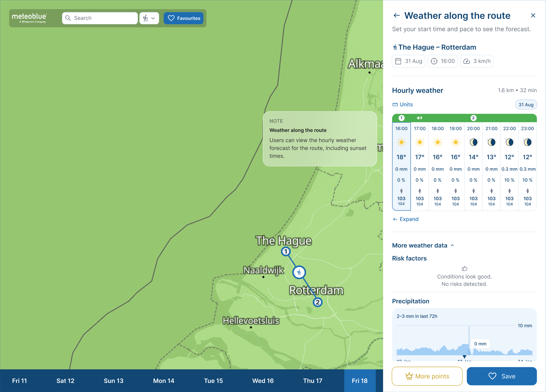Select the 16:00 hourly column
Screen dimensions: 546x392
pyautogui.click(x=402, y=166)
